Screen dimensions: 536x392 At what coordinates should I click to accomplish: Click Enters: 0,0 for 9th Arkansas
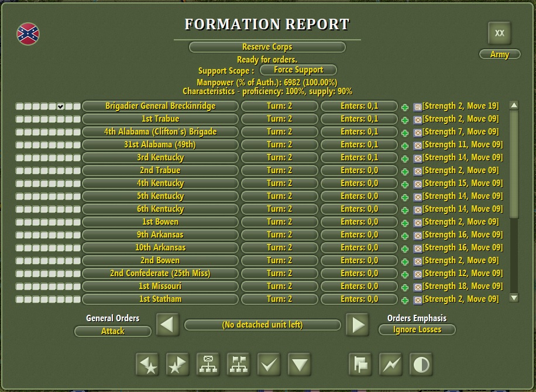coord(359,235)
